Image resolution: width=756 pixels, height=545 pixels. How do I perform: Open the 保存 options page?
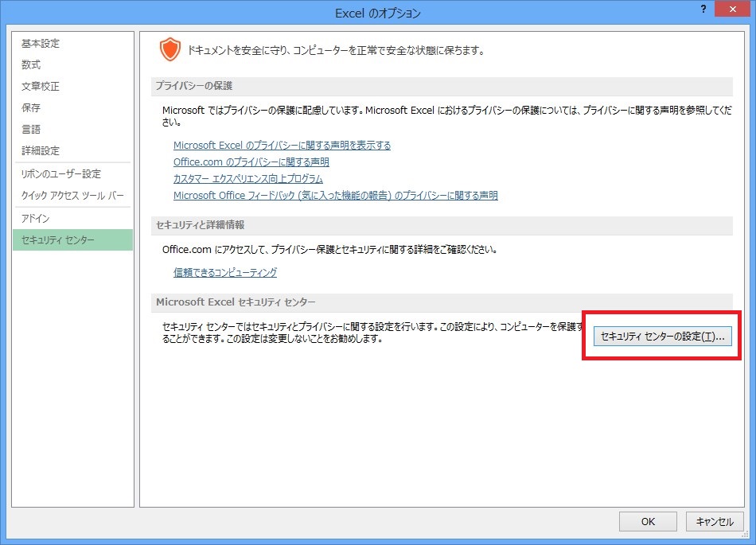72,107
